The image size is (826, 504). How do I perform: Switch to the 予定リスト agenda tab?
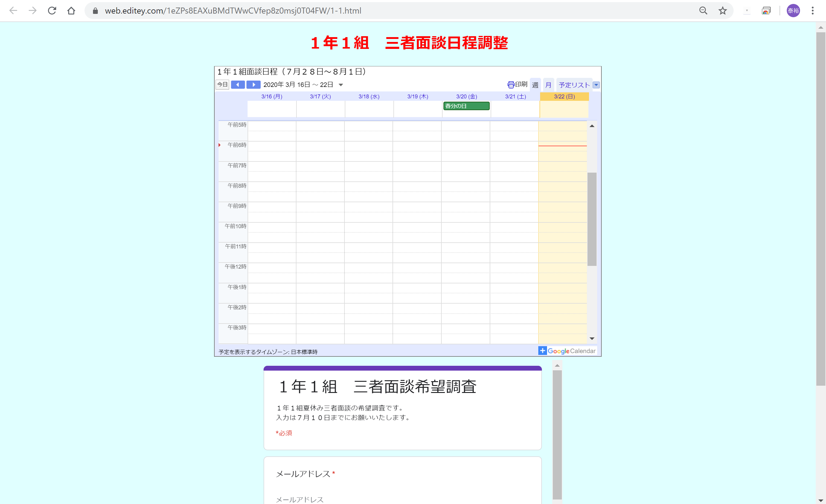pos(574,85)
